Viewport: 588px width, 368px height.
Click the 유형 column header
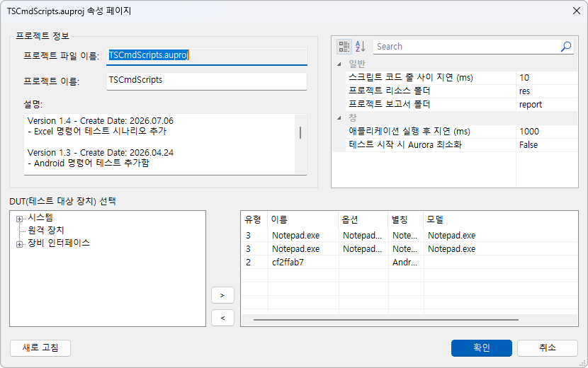(254, 219)
